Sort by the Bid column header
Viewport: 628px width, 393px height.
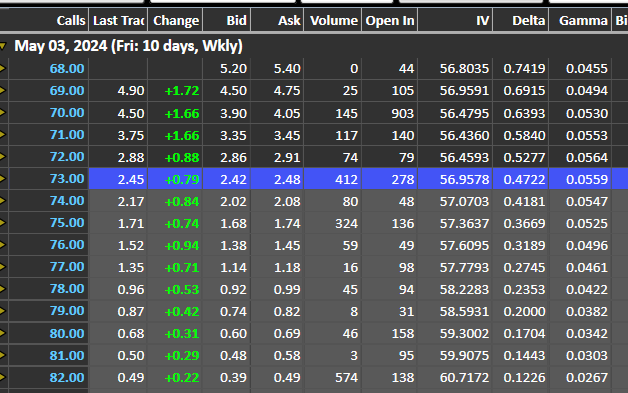coord(227,20)
